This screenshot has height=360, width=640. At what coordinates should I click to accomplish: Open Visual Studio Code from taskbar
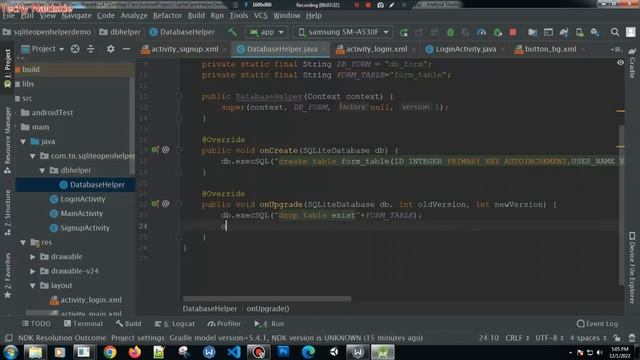(234, 352)
